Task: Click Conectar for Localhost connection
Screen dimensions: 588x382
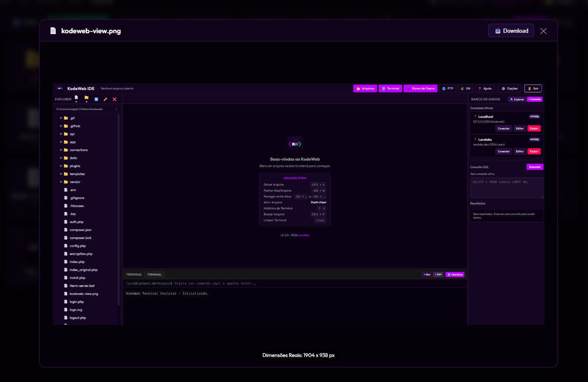Action: (x=504, y=128)
